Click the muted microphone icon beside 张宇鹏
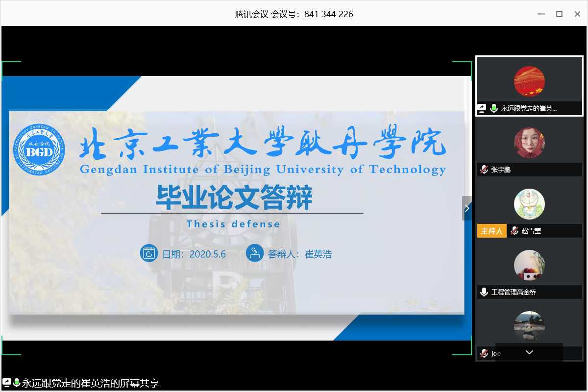Screen dimensions: 588x392 coord(484,170)
